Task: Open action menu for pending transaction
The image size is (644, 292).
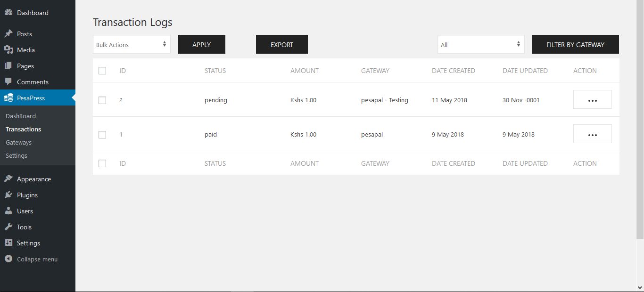Action: click(592, 100)
